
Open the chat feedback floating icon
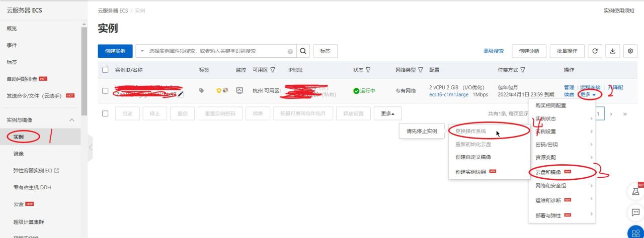pyautogui.click(x=635, y=212)
